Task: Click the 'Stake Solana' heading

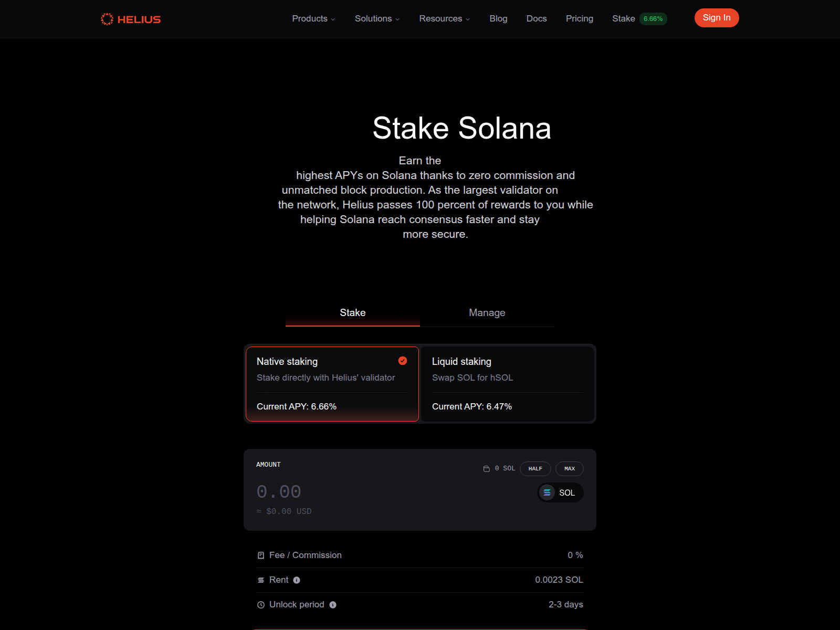Action: point(462,128)
